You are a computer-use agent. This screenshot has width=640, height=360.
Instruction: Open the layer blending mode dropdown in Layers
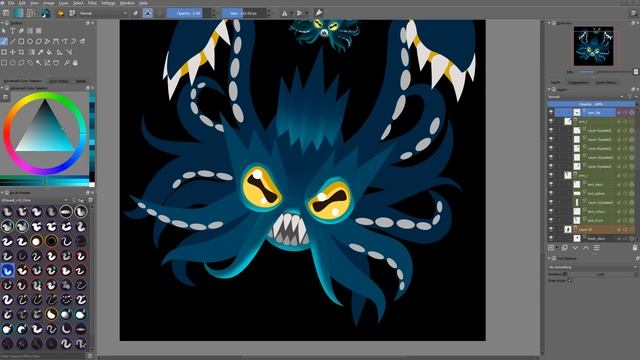tap(586, 97)
